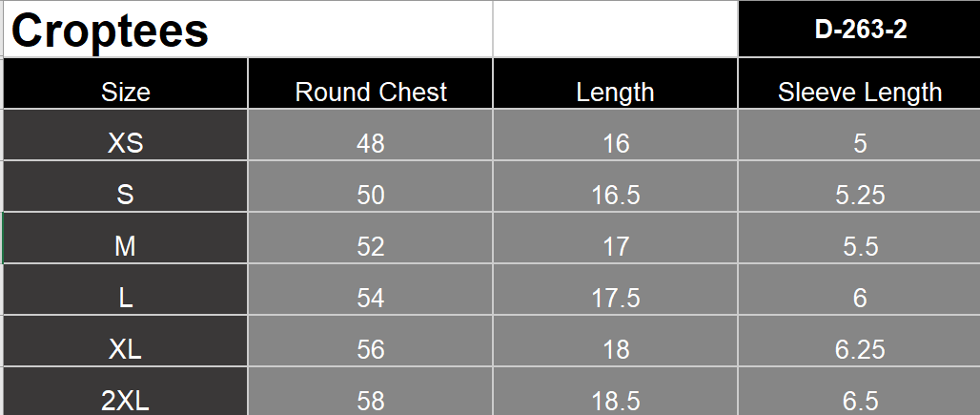This screenshot has width=980, height=415.
Task: Select the Length value 18 cell
Action: pyautogui.click(x=616, y=349)
